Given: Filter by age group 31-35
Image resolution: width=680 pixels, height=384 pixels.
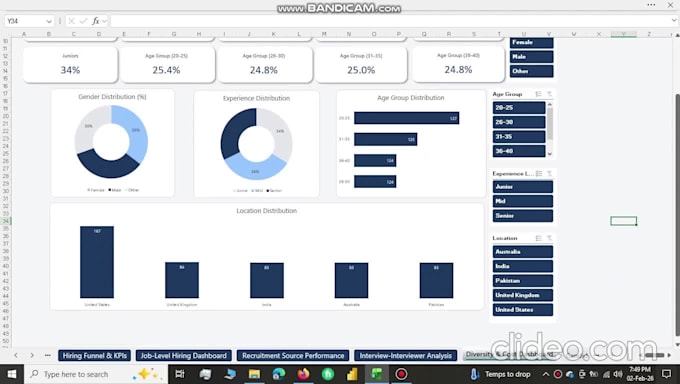Looking at the screenshot, I should point(519,137).
